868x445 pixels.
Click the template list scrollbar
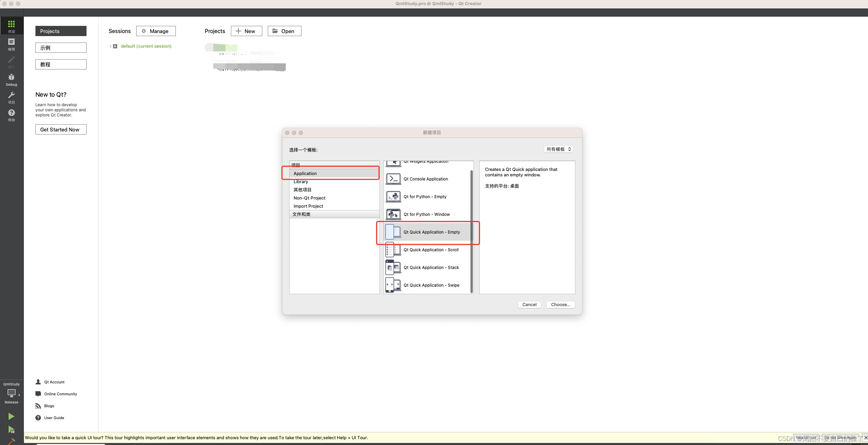(x=471, y=232)
